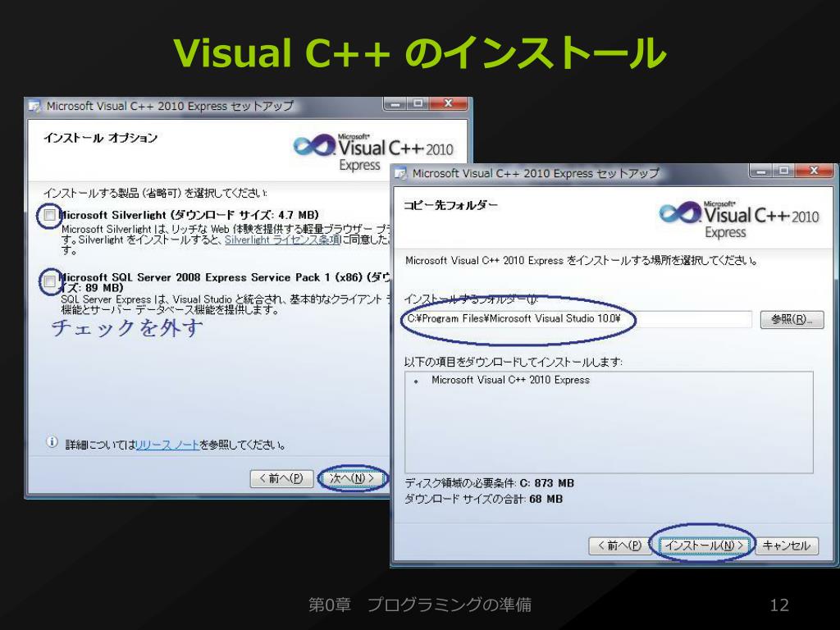This screenshot has width=840, height=630.
Task: Select the Microsoft Visual C++ 2010 Express list item
Action: [510, 381]
